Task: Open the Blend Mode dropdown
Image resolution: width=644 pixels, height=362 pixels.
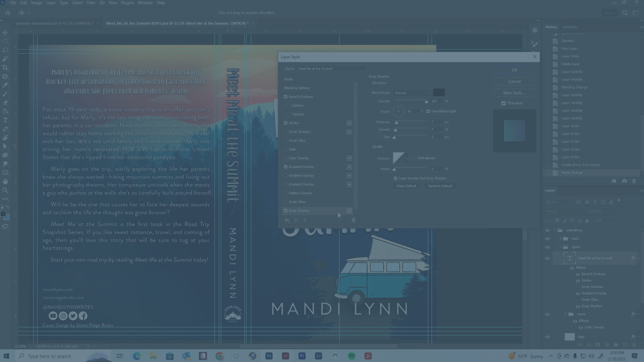Action: [x=412, y=93]
